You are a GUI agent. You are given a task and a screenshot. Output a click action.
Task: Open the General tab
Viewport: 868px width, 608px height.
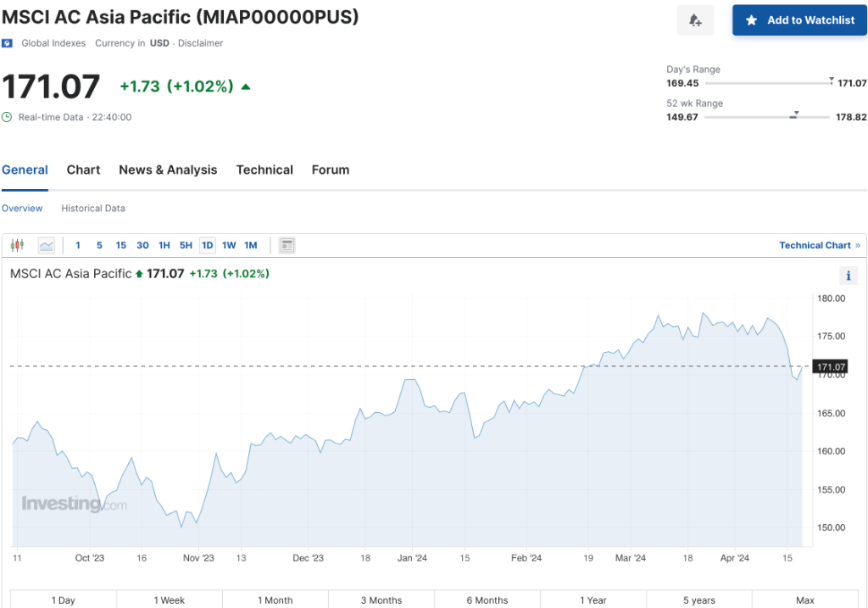tap(25, 170)
